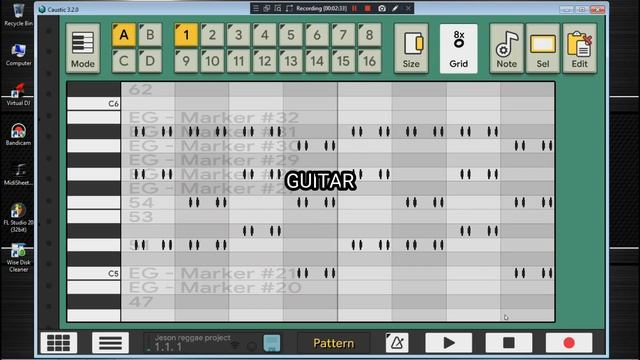Open Wise Disk Cleaner shortcut
640x360 pixels.
[18, 258]
